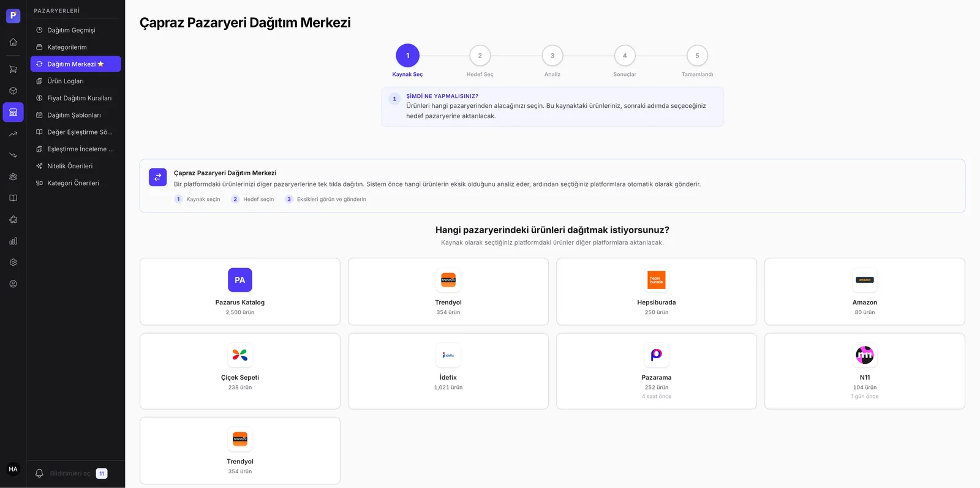Choose N11 card with 104 ürün
This screenshot has height=488, width=980.
(x=865, y=371)
